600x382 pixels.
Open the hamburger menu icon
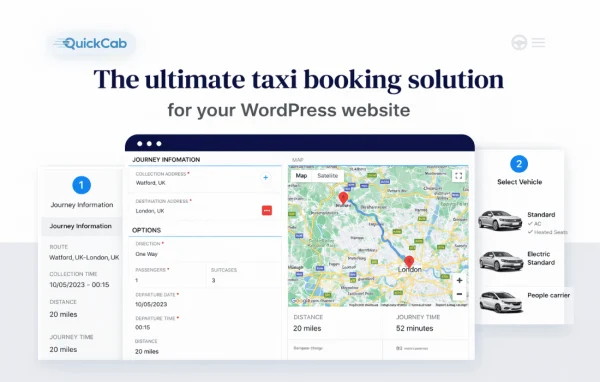pyautogui.click(x=538, y=42)
